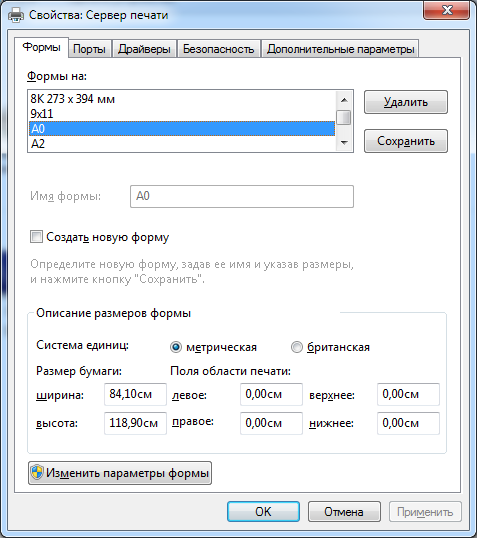Image resolution: width=477 pixels, height=538 pixels.
Task: Click the printer icon in title bar
Action: coord(16,15)
